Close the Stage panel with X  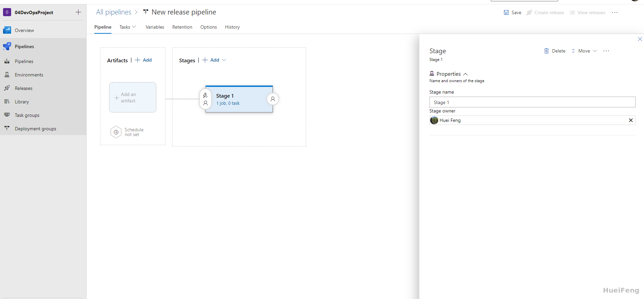[x=640, y=39]
